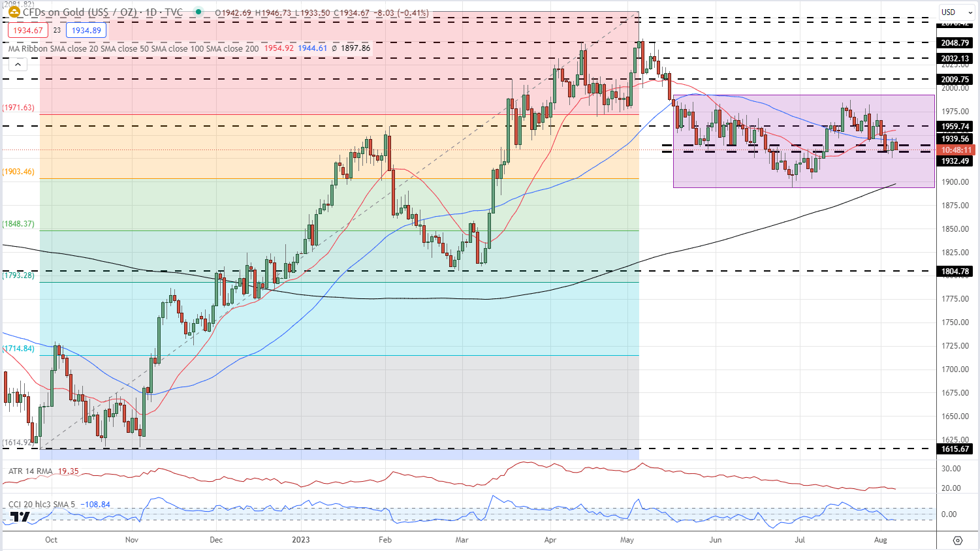Image resolution: width=980 pixels, height=551 pixels.
Task: Click the 2023 label on time axis
Action: click(x=301, y=540)
